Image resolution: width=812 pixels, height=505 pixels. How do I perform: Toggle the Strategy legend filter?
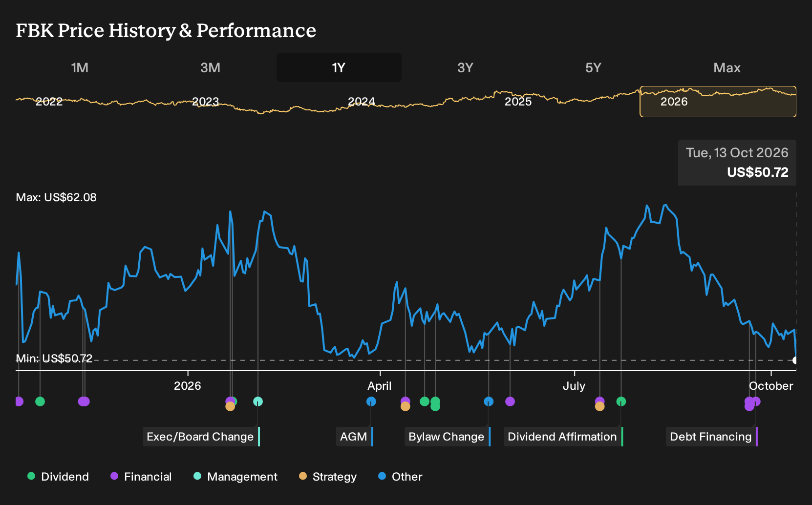[328, 477]
